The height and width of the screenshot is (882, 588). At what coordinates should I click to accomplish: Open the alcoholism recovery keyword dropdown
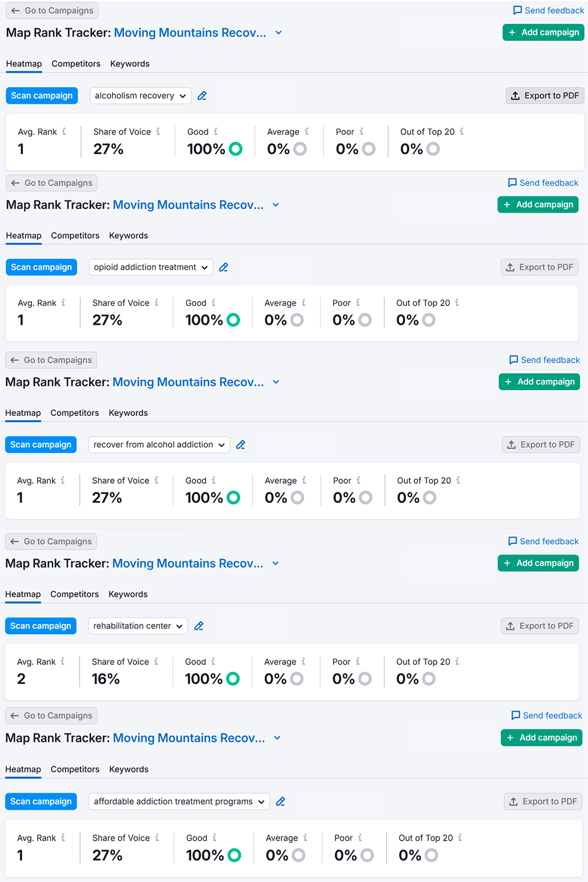click(140, 96)
